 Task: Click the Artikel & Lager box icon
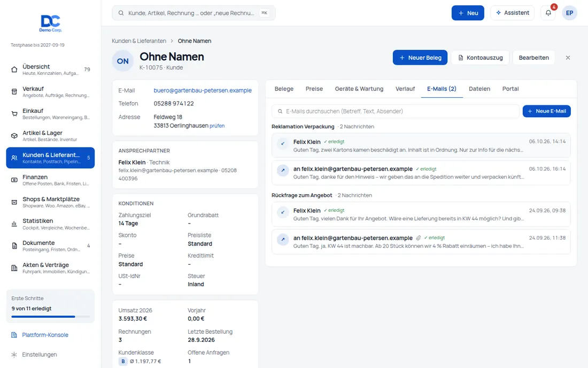click(14, 136)
